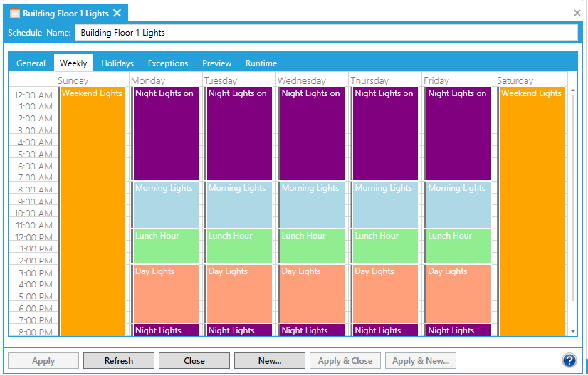588x376 pixels.
Task: Select Monday's Night Lights on block
Action: (x=166, y=133)
